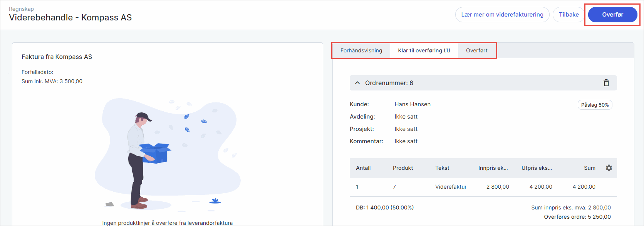
Task: Open Klar til overføring (1) tab
Action: pos(424,50)
